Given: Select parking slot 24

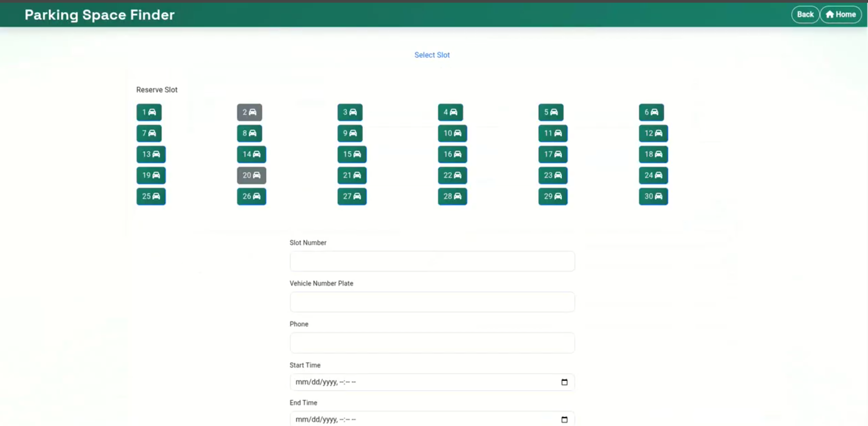Looking at the screenshot, I should coord(653,175).
